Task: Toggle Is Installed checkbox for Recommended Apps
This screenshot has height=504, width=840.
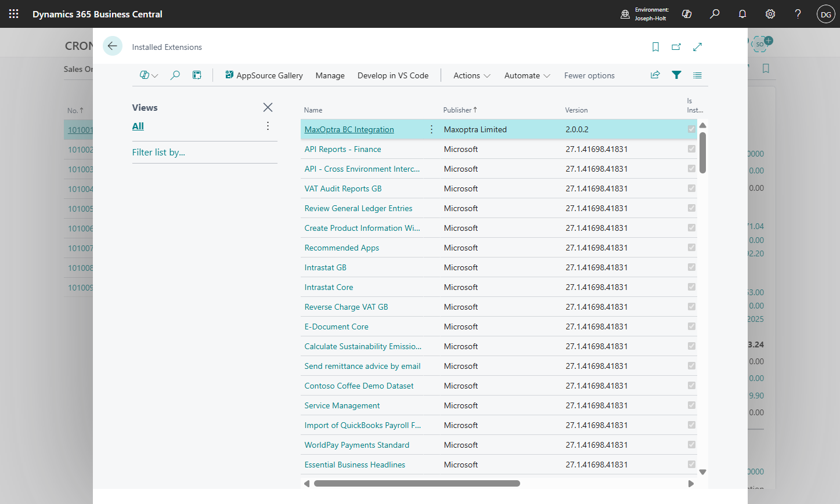Action: (x=691, y=248)
